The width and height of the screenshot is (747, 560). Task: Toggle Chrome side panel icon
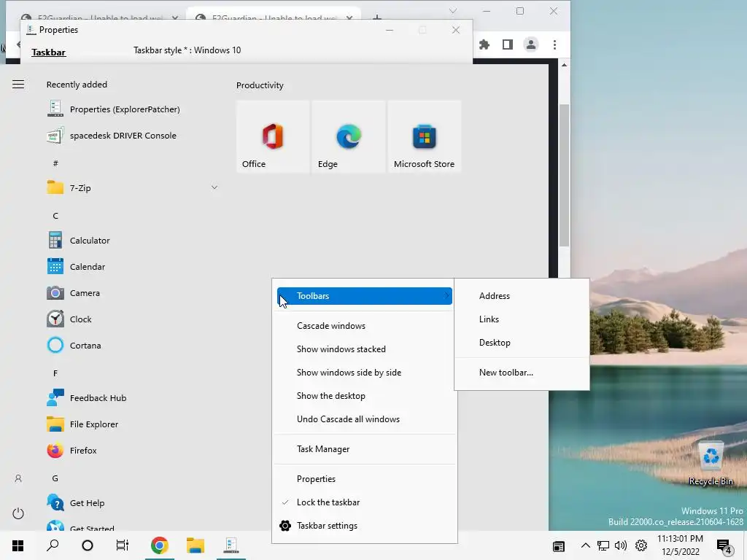[508, 44]
